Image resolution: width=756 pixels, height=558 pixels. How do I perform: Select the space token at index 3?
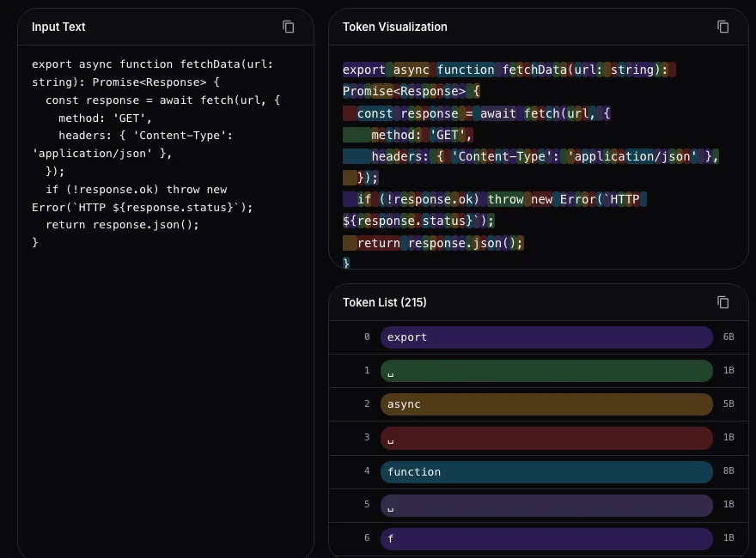tap(546, 438)
